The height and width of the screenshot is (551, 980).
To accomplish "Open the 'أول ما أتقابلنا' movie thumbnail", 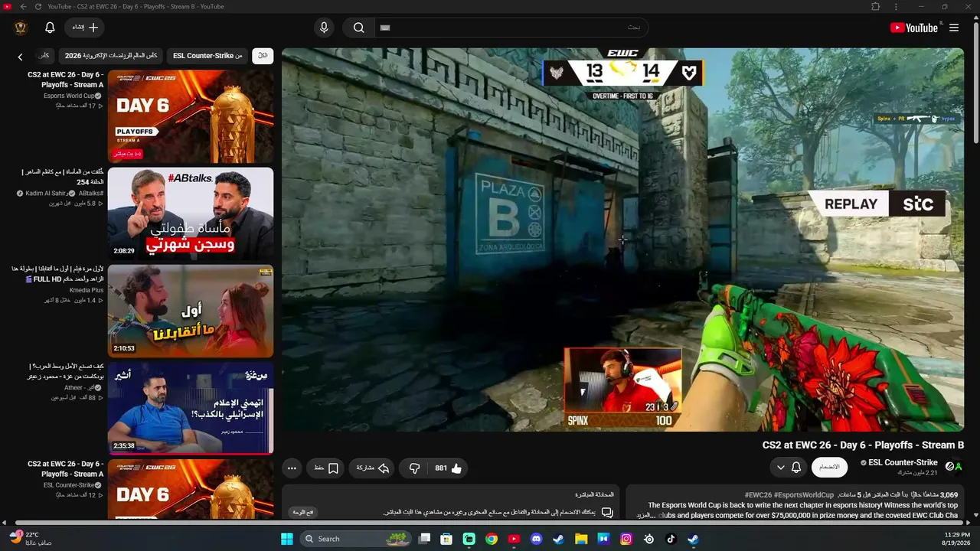I will click(x=191, y=311).
